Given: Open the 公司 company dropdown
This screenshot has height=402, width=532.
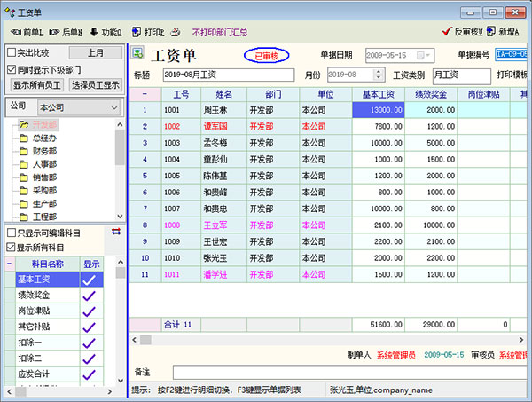Looking at the screenshot, I should pyautogui.click(x=115, y=106).
